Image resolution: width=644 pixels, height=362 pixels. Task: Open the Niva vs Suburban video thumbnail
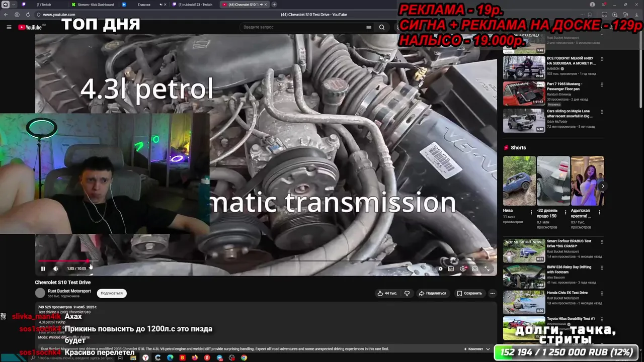[524, 67]
